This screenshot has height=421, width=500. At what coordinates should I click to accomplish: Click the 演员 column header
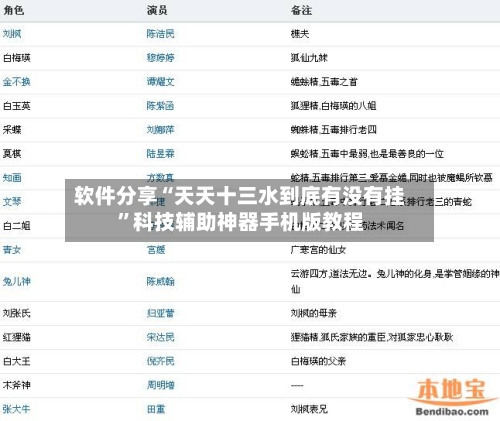(157, 10)
